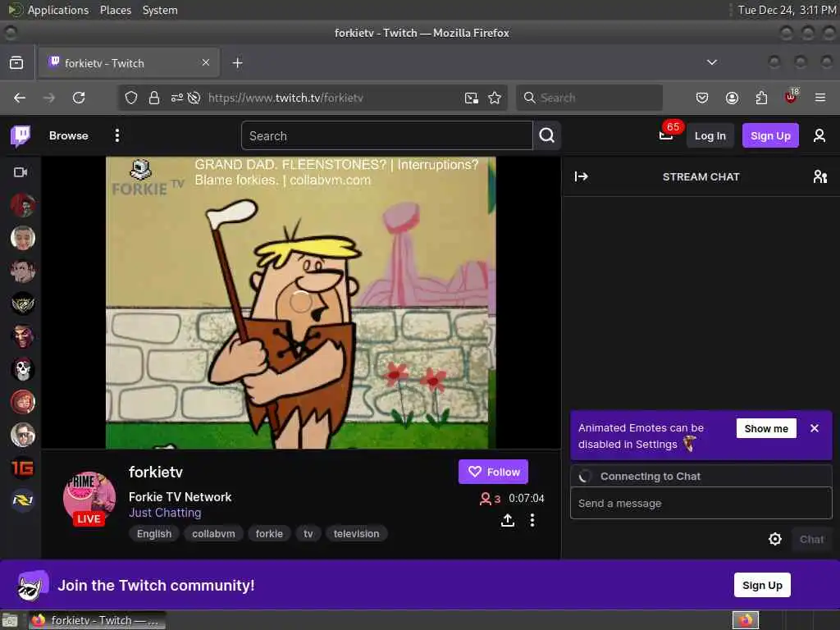Click the site permissions icon in the URL bar
Screen dimensions: 840x630
[177, 98]
